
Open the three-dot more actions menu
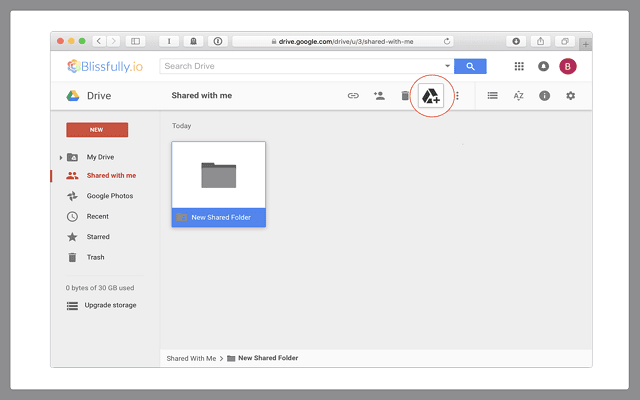(457, 96)
